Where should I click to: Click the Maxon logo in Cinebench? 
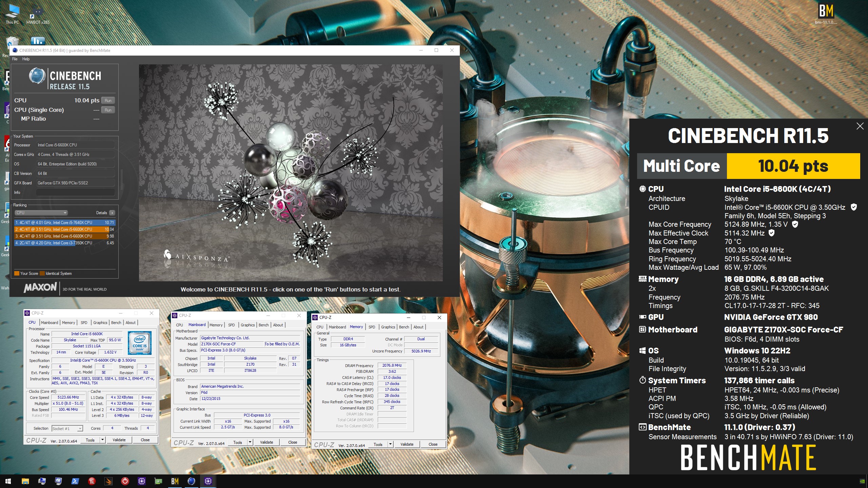40,288
